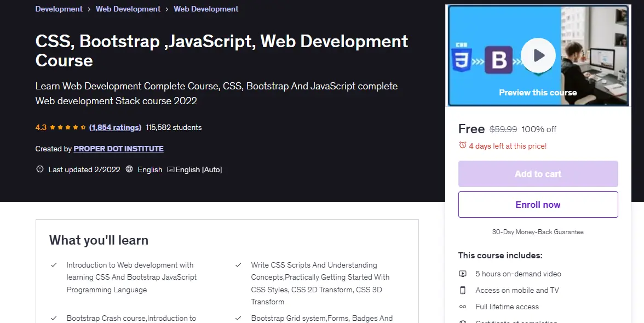Click the second breadcrumb chevron separator
Screen dimensions: 644x323
(167, 9)
